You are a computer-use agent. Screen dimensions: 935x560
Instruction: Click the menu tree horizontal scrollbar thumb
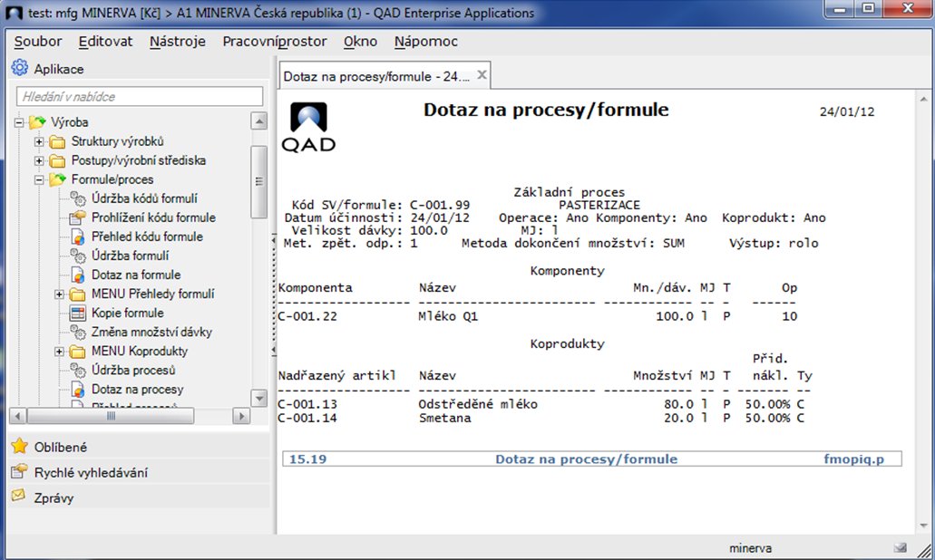click(111, 416)
